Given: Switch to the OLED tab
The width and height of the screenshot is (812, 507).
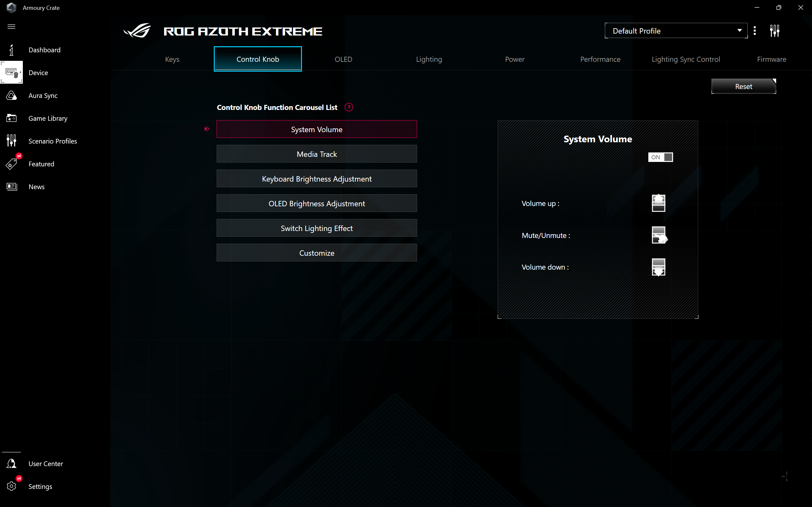Looking at the screenshot, I should (x=343, y=59).
